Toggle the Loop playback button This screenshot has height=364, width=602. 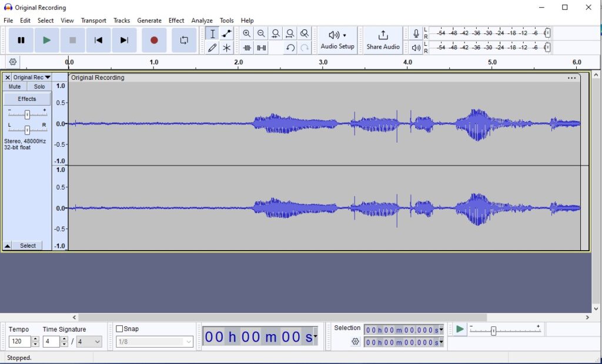184,41
